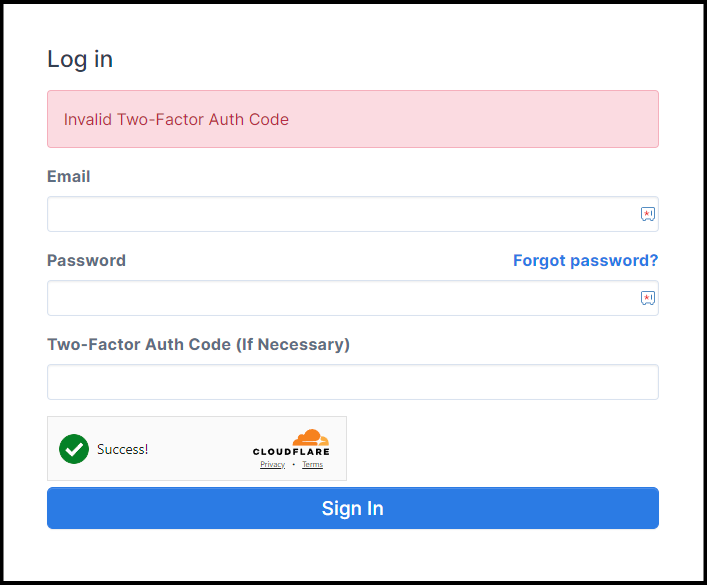This screenshot has width=707, height=585.
Task: Click the Success! text in Cloudflare widget
Action: (122, 449)
